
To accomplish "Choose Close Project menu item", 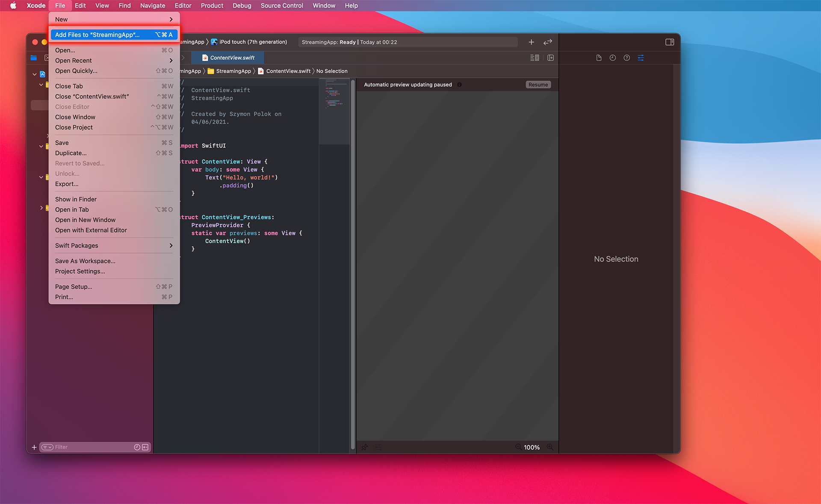I will [x=114, y=127].
